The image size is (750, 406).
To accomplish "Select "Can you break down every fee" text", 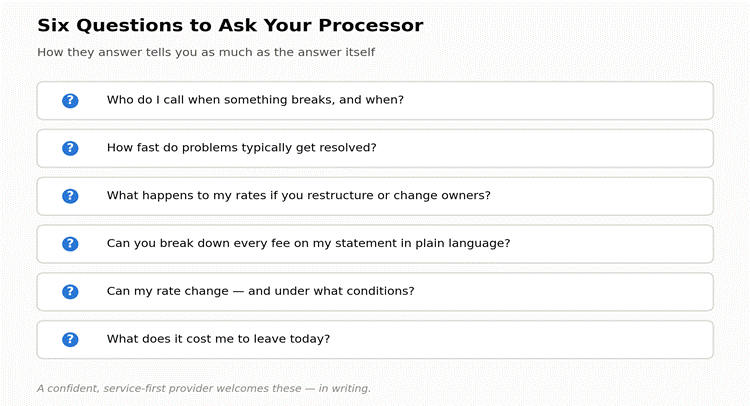I will tap(309, 243).
